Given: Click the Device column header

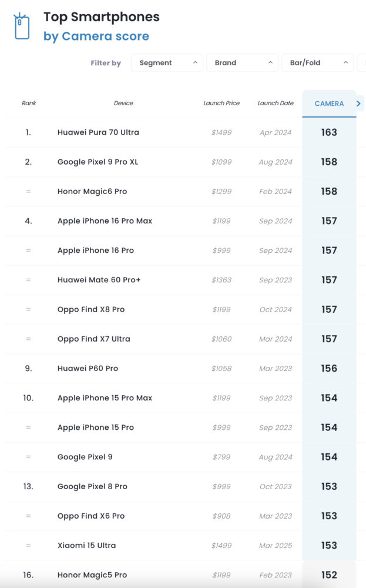Looking at the screenshot, I should coord(123,103).
